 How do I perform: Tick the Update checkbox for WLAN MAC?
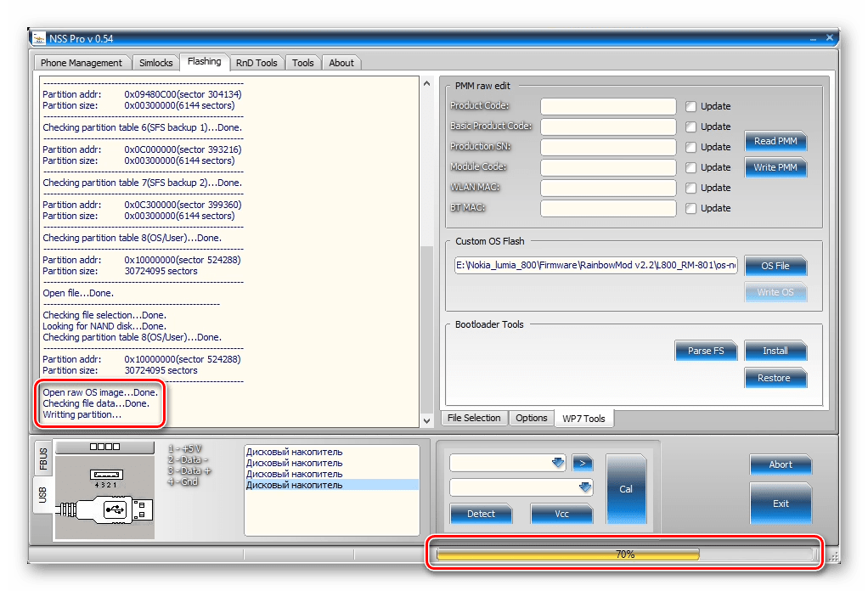(690, 188)
